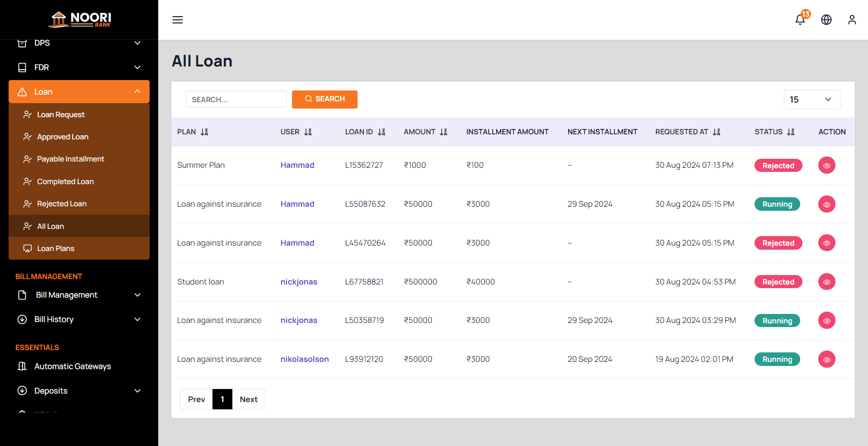
Task: Click the Automatic Gateways sidebar icon
Action: tap(23, 366)
